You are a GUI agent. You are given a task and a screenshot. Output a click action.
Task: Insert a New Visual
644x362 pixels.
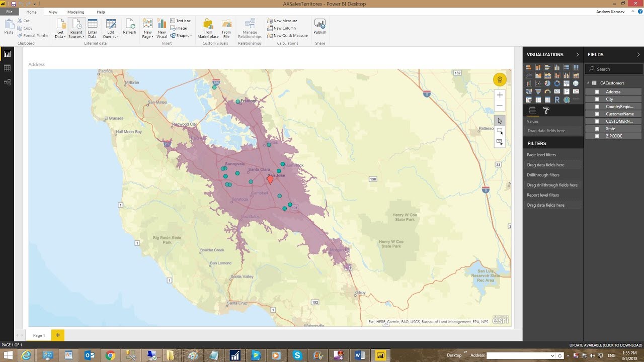(x=162, y=29)
